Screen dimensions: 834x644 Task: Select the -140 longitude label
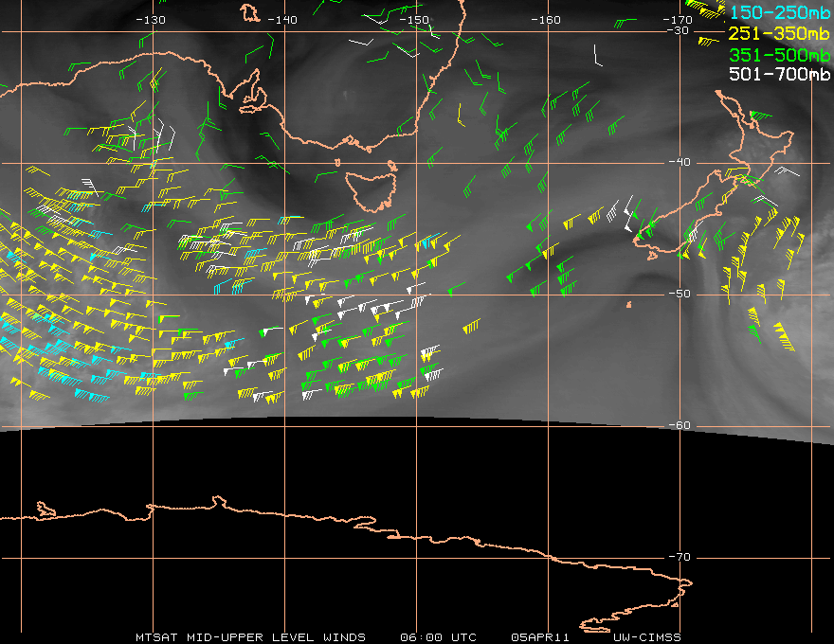pyautogui.click(x=282, y=20)
